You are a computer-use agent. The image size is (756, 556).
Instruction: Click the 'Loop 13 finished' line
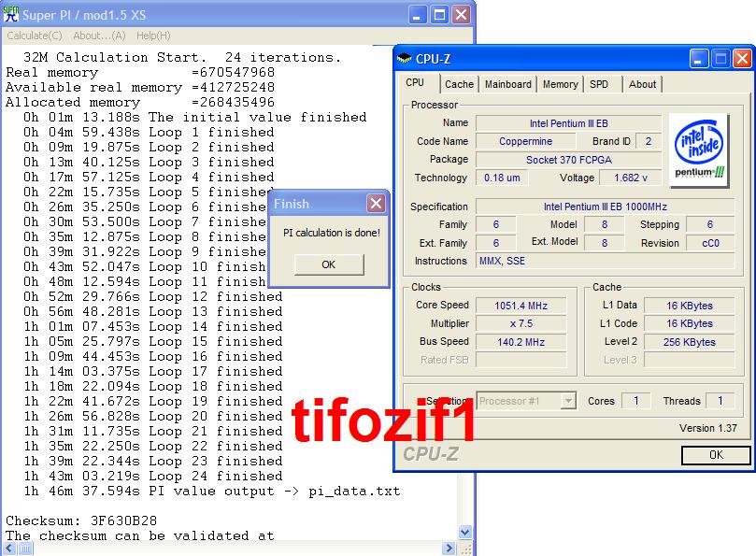[x=153, y=311]
